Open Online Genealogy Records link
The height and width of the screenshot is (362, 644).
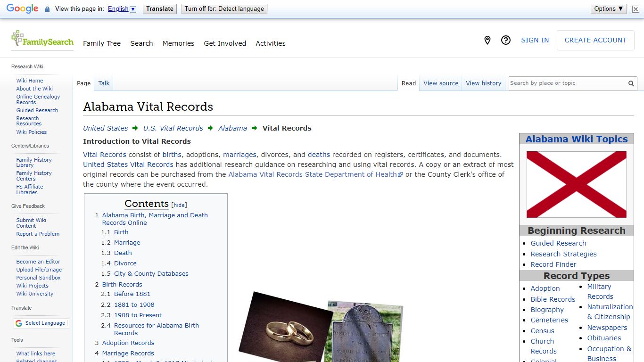pos(38,99)
